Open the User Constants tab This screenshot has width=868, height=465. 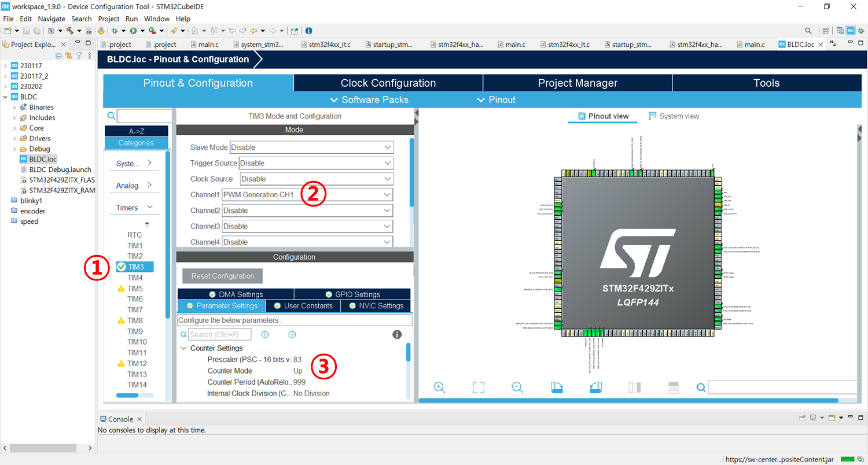pyautogui.click(x=303, y=306)
